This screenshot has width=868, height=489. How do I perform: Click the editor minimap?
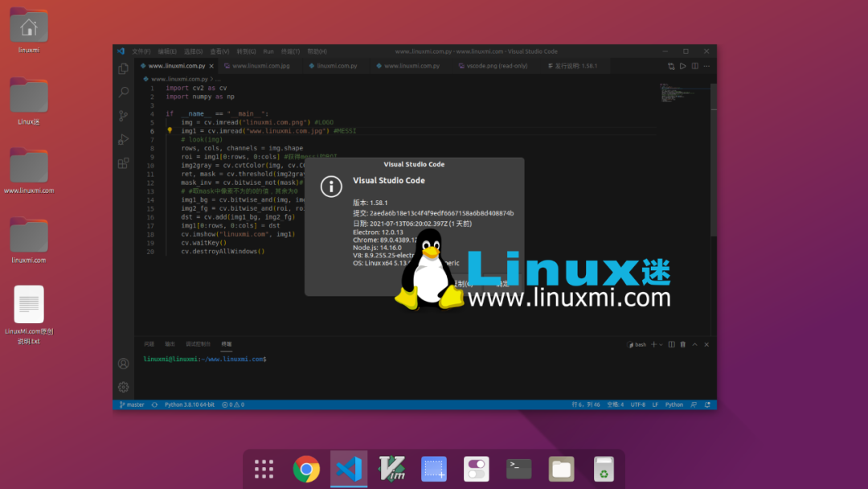684,93
